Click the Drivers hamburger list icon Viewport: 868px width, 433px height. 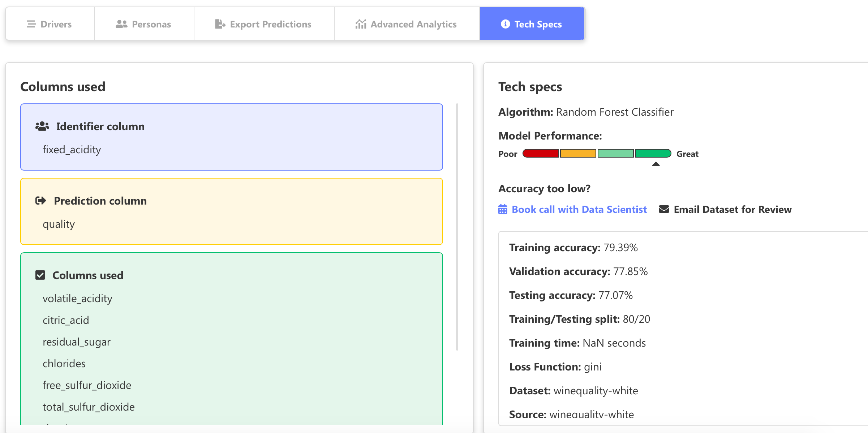pyautogui.click(x=31, y=24)
